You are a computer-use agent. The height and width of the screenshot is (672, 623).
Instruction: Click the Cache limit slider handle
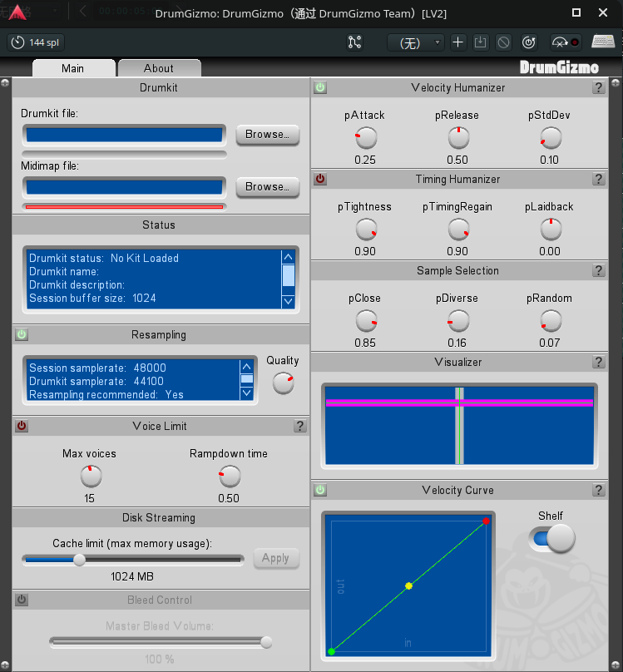pos(79,560)
